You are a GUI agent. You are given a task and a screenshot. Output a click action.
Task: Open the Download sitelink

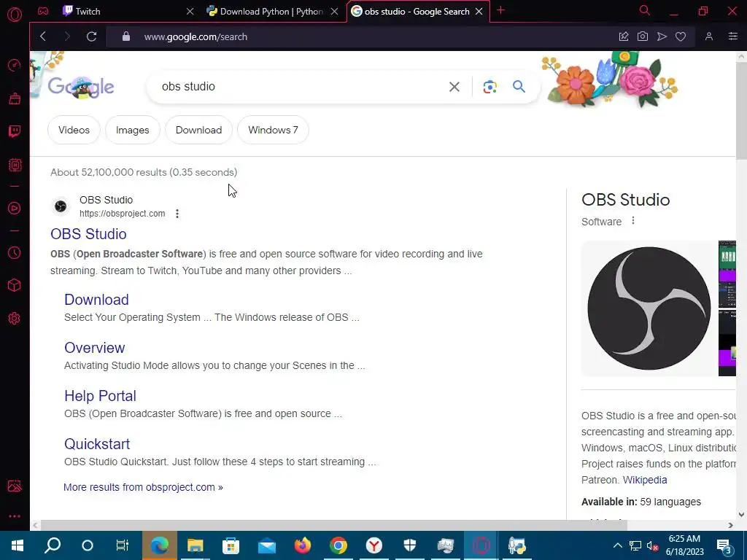click(x=97, y=300)
